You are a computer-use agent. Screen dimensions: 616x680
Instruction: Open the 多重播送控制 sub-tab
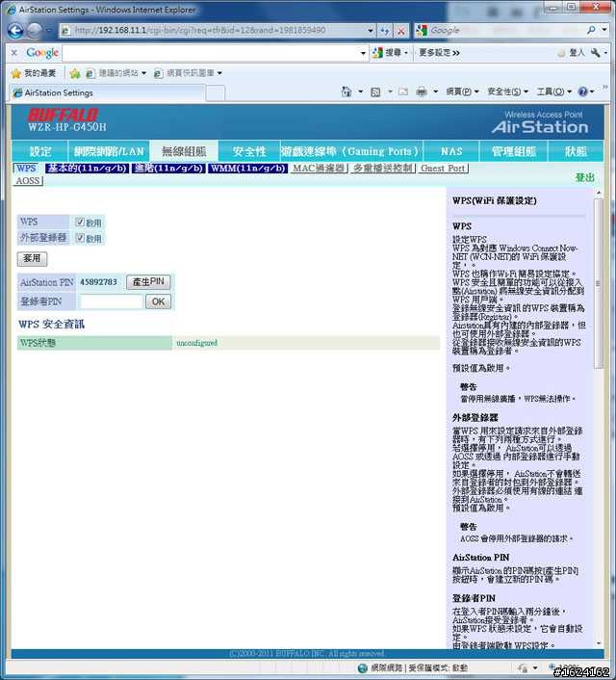click(383, 169)
